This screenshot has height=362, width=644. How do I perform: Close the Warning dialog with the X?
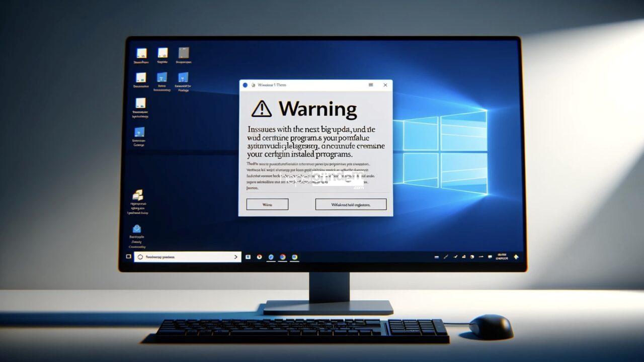point(385,85)
